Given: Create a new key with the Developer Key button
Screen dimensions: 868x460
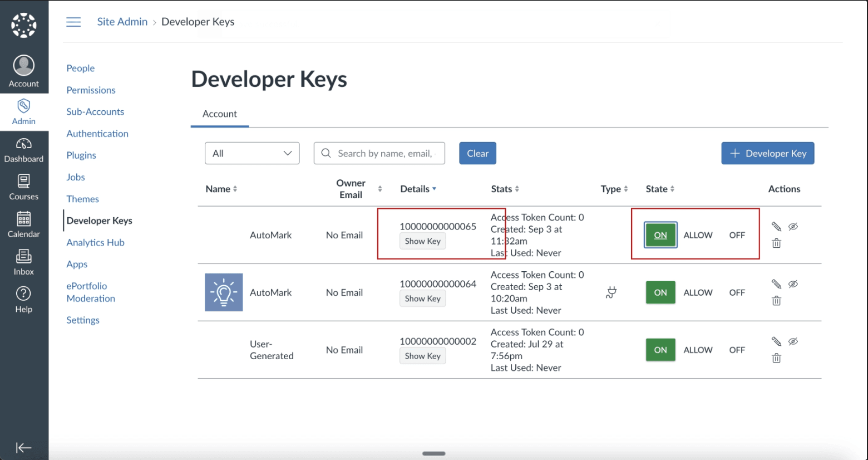Looking at the screenshot, I should click(767, 153).
